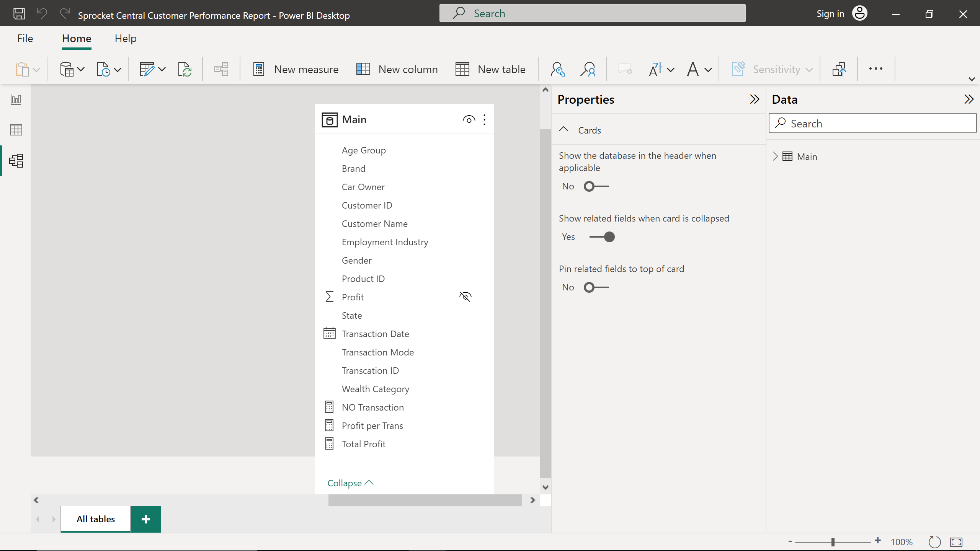Click the Publish icon
Image resolution: width=980 pixels, height=551 pixels.
click(x=839, y=69)
